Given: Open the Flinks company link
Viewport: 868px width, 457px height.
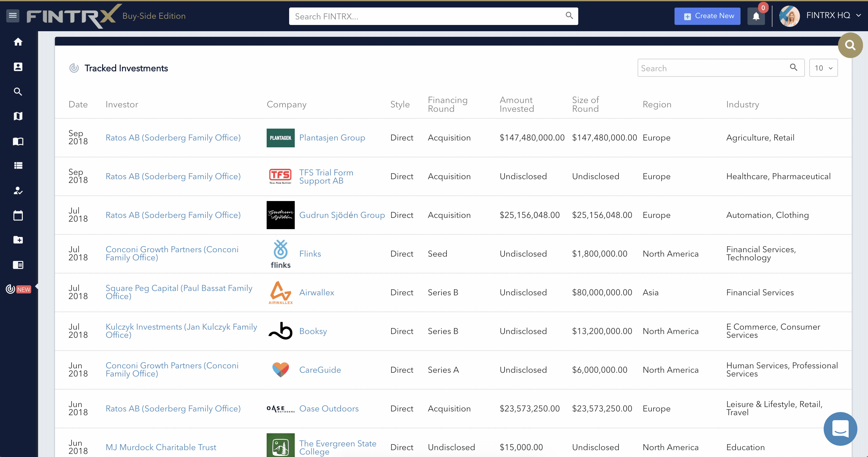Looking at the screenshot, I should (x=310, y=254).
